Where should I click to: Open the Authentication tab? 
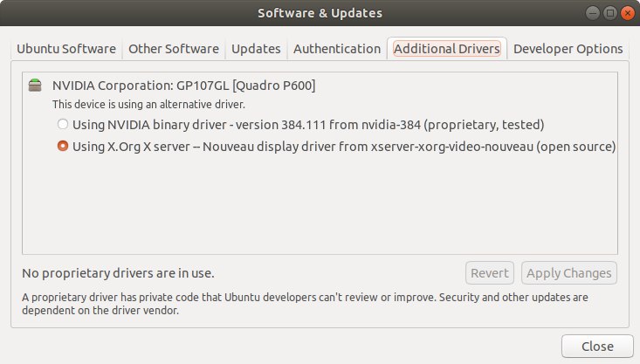[x=337, y=49]
